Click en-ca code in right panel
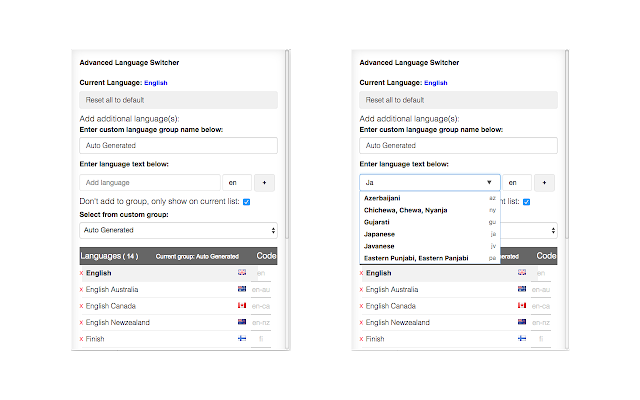This screenshot has width=640, height=400. 541,306
